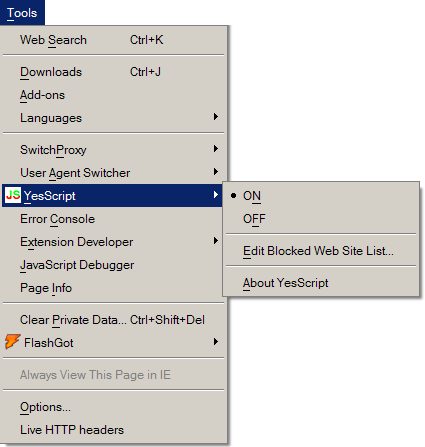Expand the Languages submenu arrow
Viewport: 425px width, 447px height.
(x=216, y=117)
